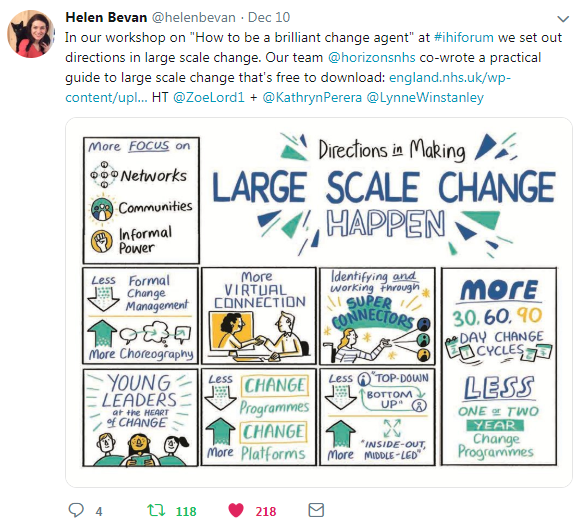The width and height of the screenshot is (579, 526).
Task: Visit @ZoeLord1 profile mention
Action: 209,97
